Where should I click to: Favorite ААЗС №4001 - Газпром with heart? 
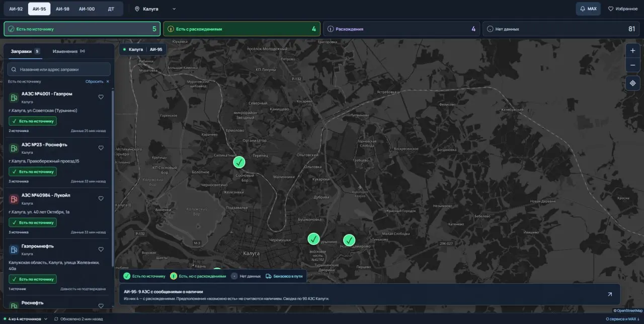pos(101,97)
